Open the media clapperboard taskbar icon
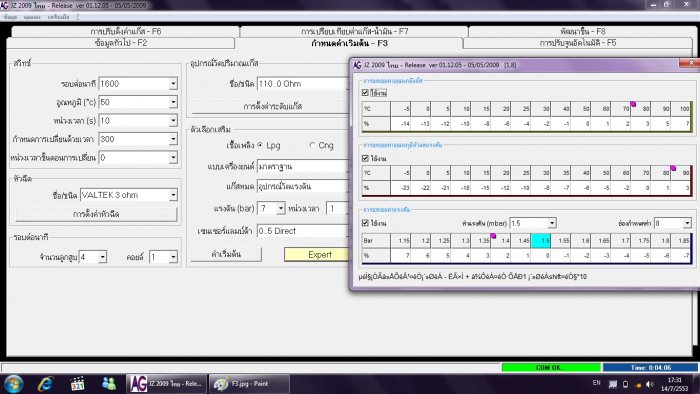700x394 pixels. [x=77, y=384]
